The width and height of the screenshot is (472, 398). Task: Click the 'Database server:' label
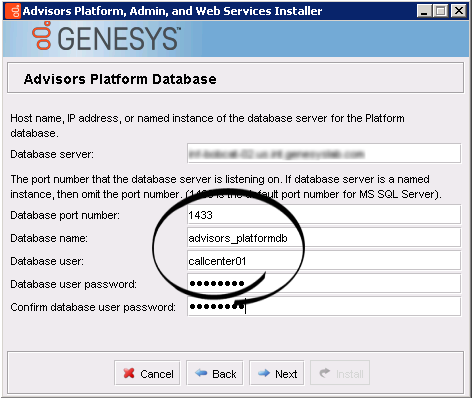(x=52, y=154)
